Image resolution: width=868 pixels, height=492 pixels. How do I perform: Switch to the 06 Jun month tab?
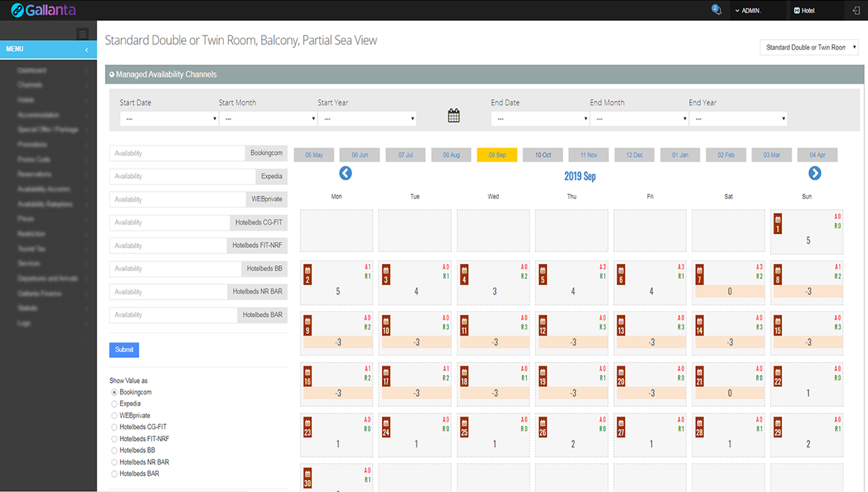click(359, 155)
